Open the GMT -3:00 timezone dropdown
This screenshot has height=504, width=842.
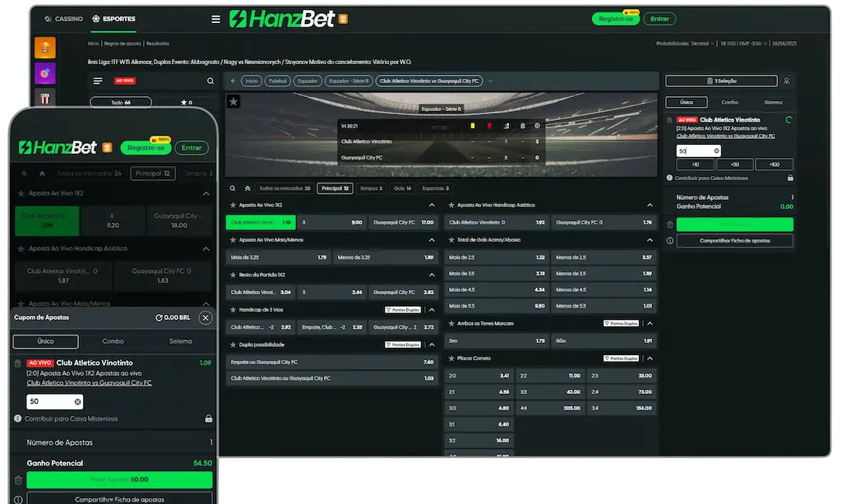click(743, 44)
